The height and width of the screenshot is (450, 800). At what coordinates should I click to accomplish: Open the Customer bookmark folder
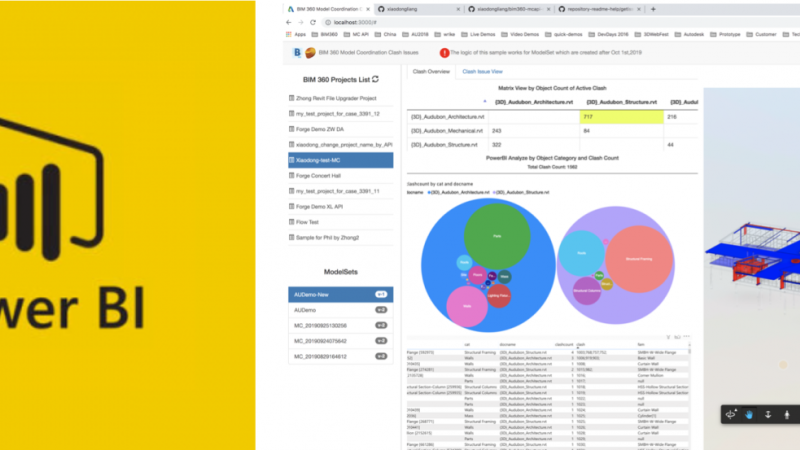pos(761,34)
